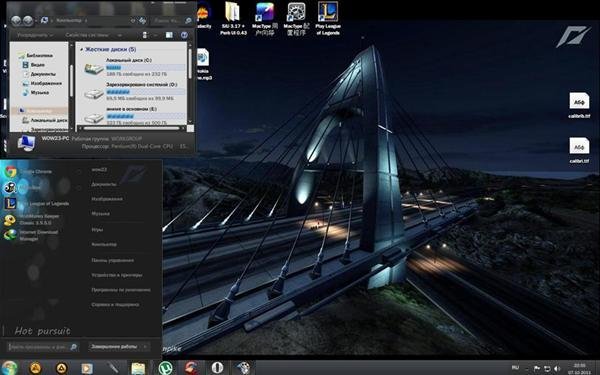Open the first AIMP taskbar icon
Screen dimensions: 600x375
(x=35, y=368)
